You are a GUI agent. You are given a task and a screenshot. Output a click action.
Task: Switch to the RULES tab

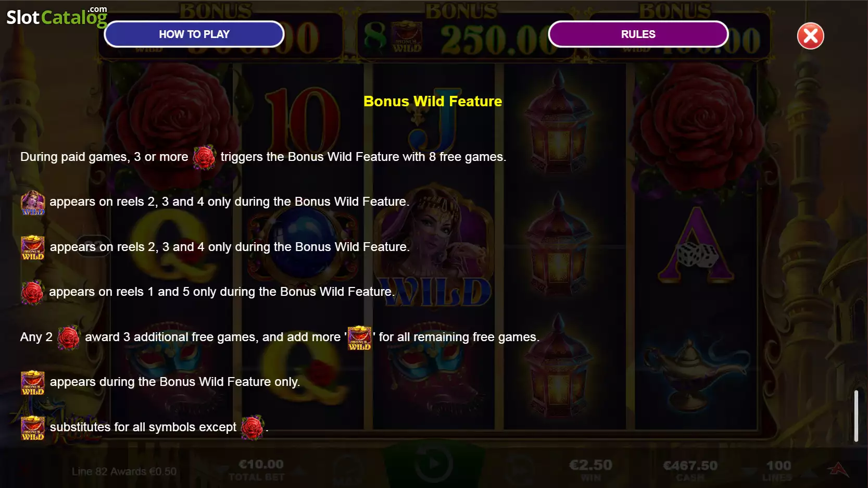pyautogui.click(x=638, y=34)
